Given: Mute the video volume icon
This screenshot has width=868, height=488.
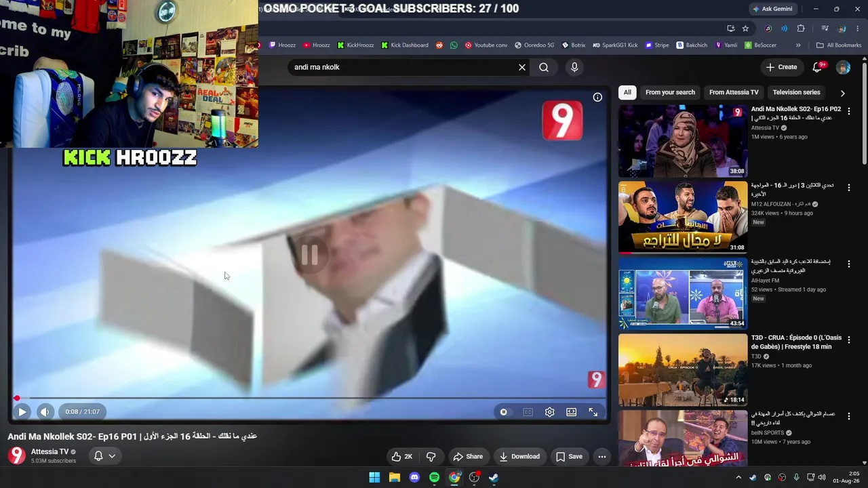Looking at the screenshot, I should [45, 411].
